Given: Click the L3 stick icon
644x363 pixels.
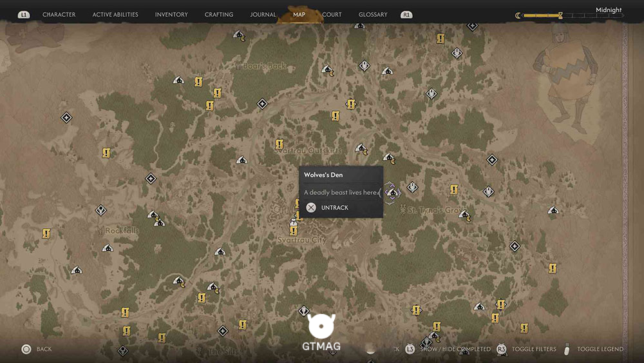Looking at the screenshot, I should [410, 349].
